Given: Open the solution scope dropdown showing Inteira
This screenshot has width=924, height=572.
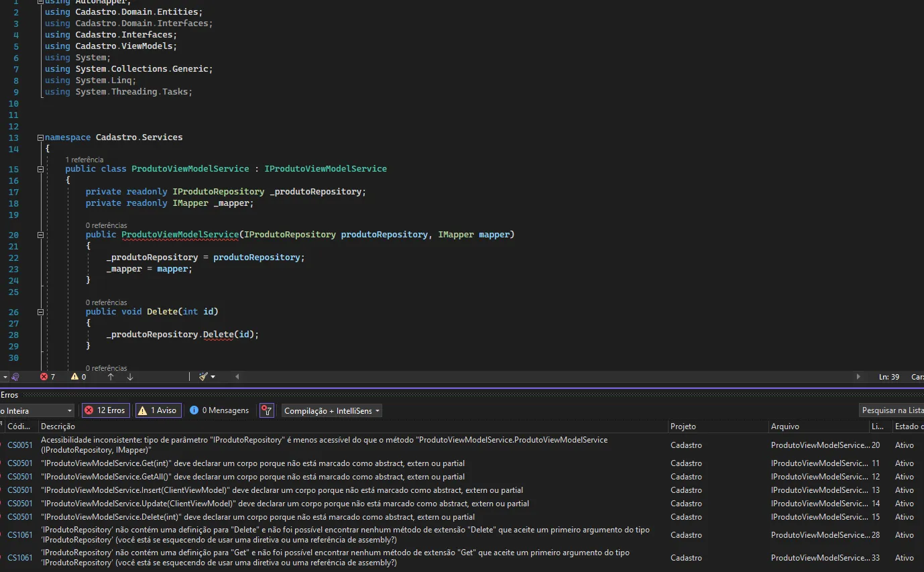Looking at the screenshot, I should coord(36,410).
